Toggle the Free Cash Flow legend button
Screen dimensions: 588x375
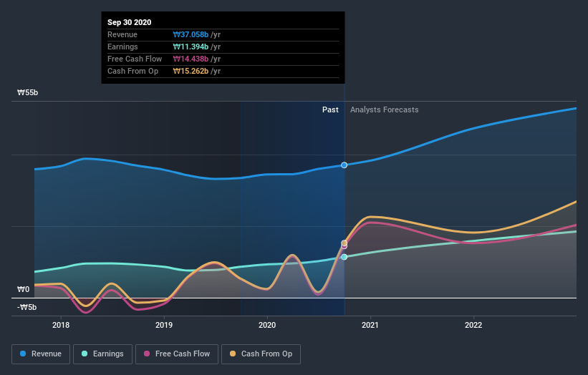pos(177,354)
